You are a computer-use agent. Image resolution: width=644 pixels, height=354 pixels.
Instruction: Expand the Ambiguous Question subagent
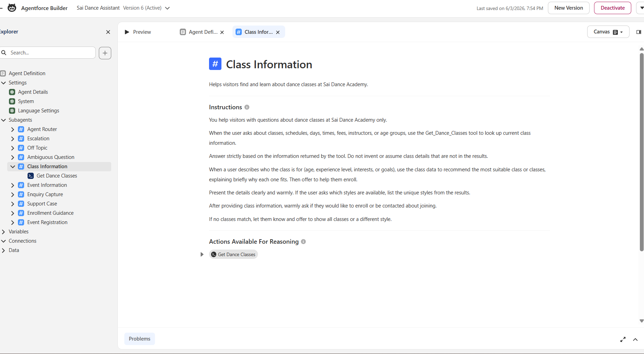13,157
